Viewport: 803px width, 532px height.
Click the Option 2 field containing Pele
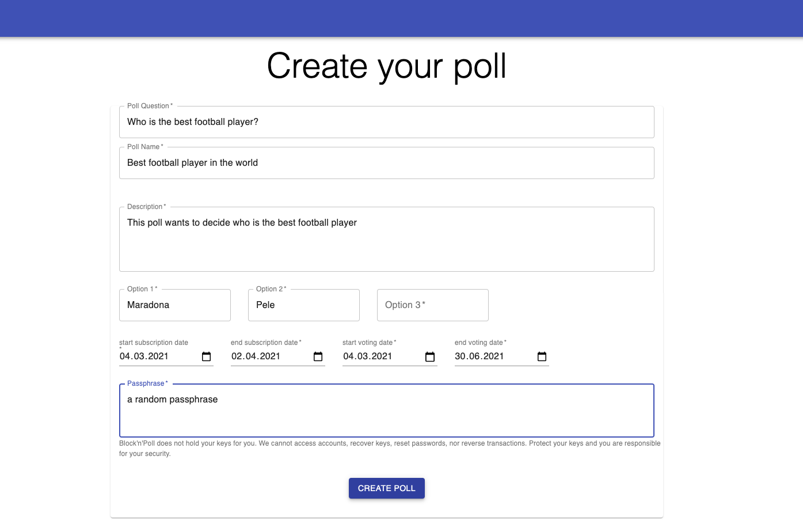click(303, 305)
